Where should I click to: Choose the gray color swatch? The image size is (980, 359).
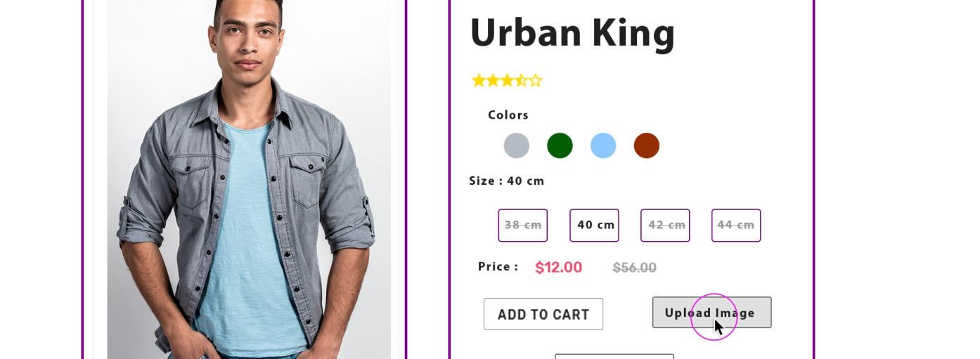tap(517, 145)
